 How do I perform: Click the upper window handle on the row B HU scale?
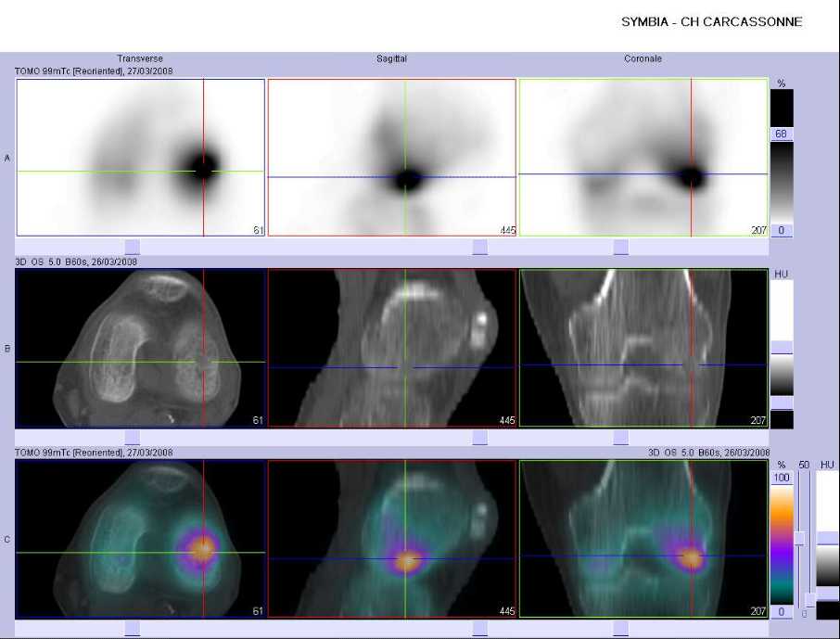pyautogui.click(x=782, y=348)
